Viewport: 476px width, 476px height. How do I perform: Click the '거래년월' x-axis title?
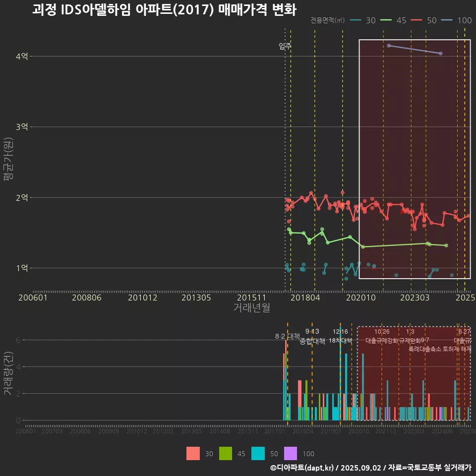pyautogui.click(x=252, y=307)
